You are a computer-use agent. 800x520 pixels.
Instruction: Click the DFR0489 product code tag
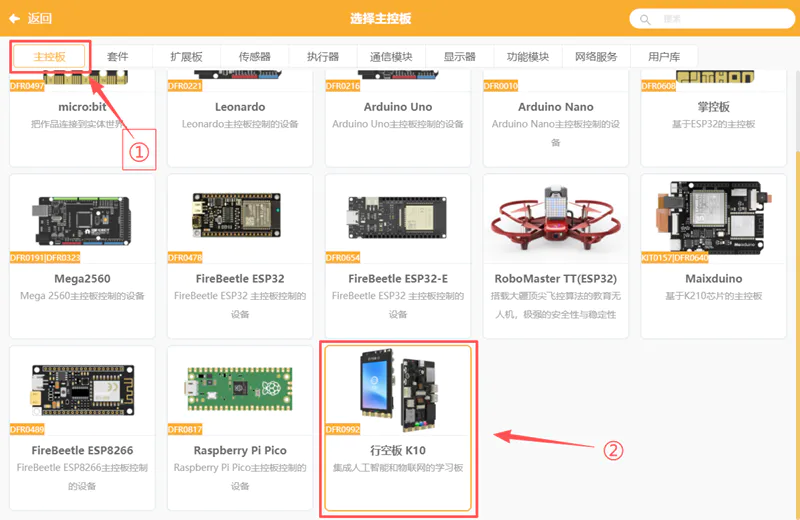(x=27, y=429)
